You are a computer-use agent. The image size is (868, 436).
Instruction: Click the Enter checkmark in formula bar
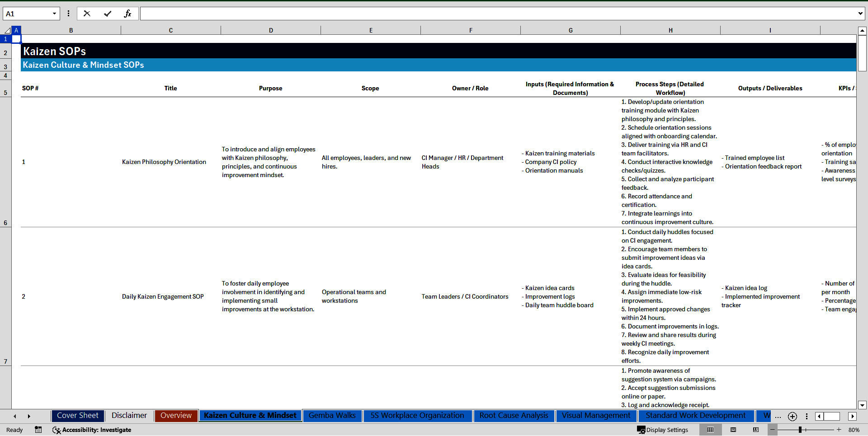[x=107, y=14]
